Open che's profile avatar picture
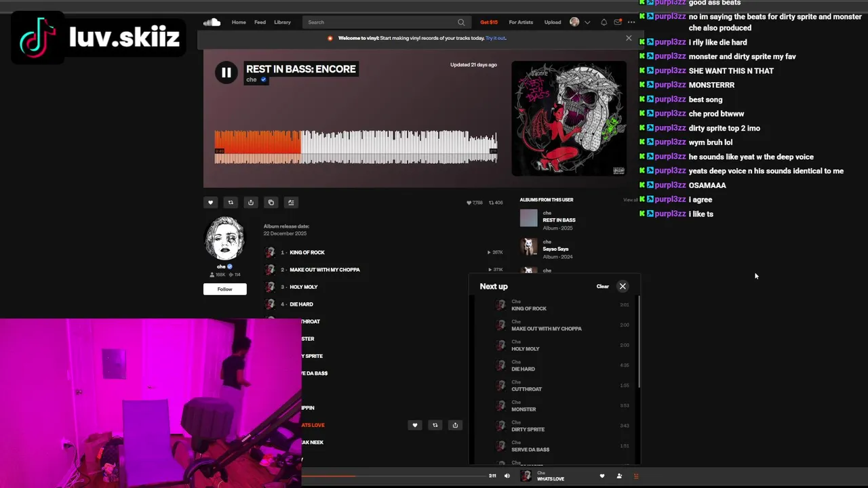 click(x=224, y=239)
